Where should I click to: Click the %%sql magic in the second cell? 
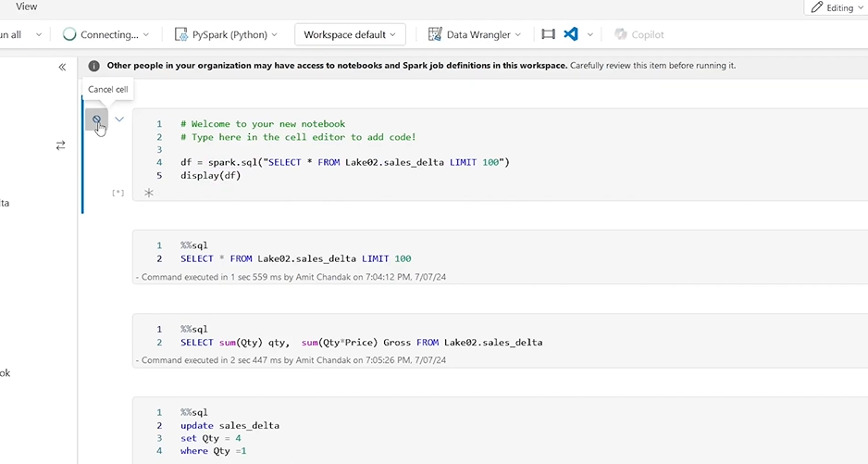pyautogui.click(x=194, y=245)
